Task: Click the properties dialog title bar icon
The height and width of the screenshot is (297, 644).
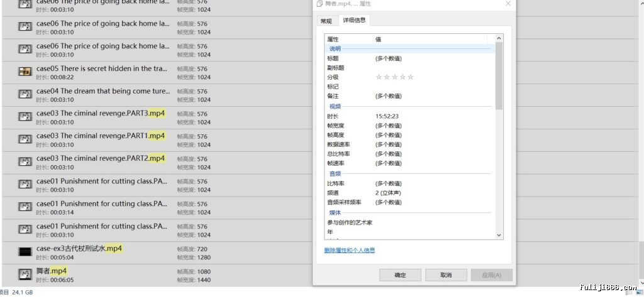Action: click(x=319, y=4)
